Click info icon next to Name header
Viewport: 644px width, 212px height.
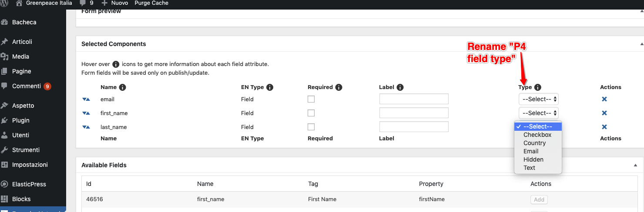point(123,87)
